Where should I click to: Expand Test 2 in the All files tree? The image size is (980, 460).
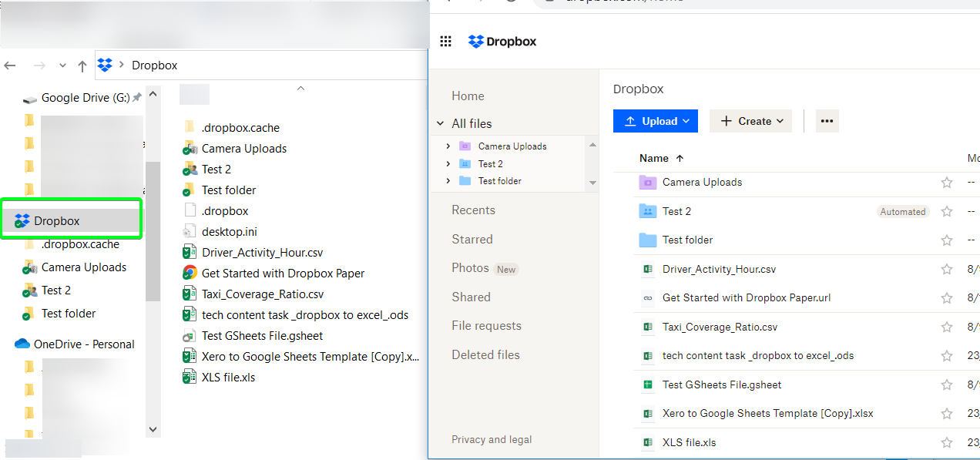coord(450,163)
